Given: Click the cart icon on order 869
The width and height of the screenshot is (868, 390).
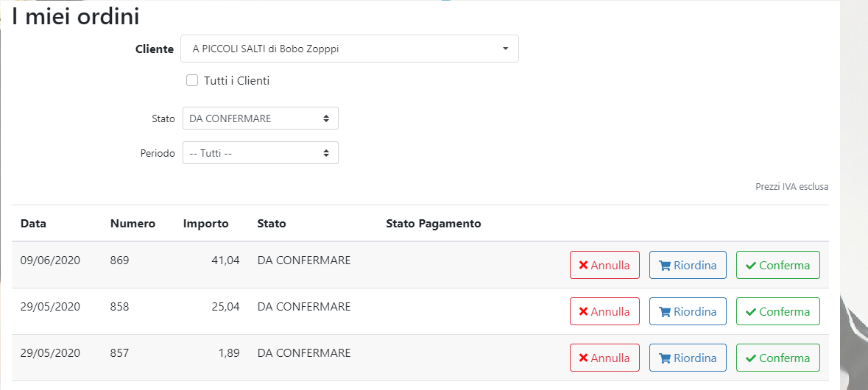Looking at the screenshot, I should pyautogui.click(x=665, y=266).
